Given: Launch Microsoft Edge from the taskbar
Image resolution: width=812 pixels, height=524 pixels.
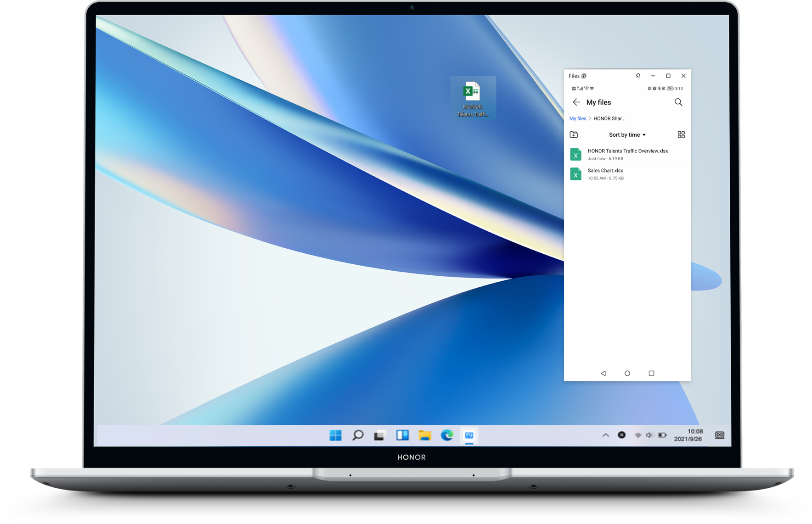Looking at the screenshot, I should [447, 435].
